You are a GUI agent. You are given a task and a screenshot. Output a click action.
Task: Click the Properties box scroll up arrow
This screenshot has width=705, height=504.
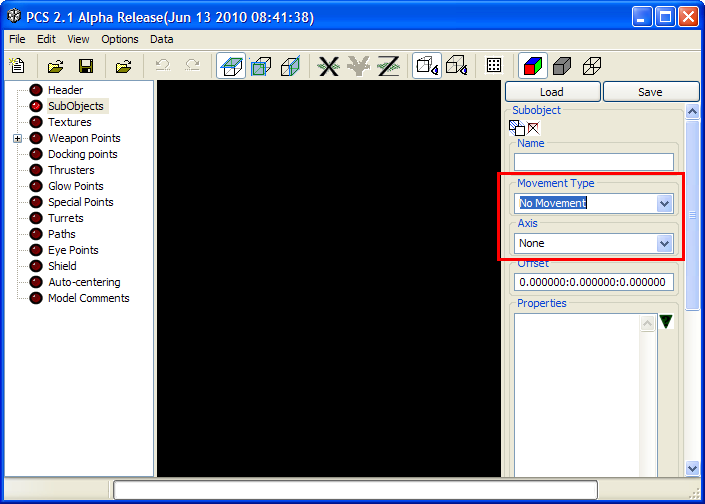click(647, 323)
